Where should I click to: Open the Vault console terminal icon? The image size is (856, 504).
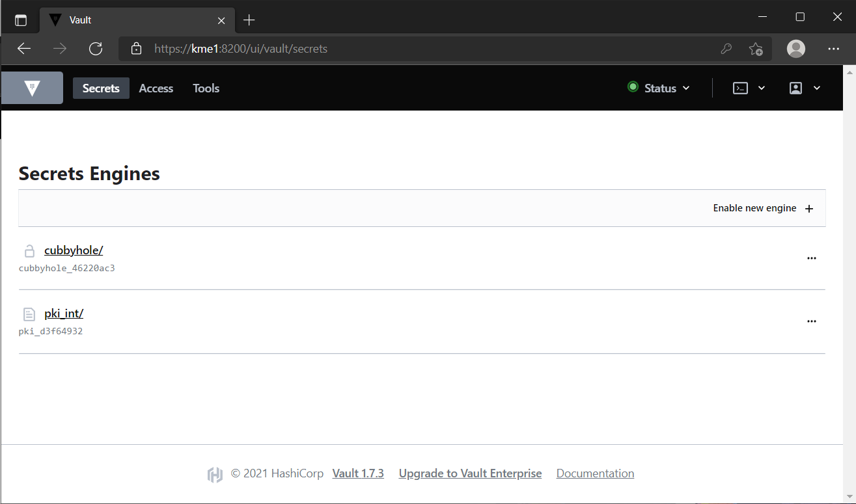tap(740, 88)
